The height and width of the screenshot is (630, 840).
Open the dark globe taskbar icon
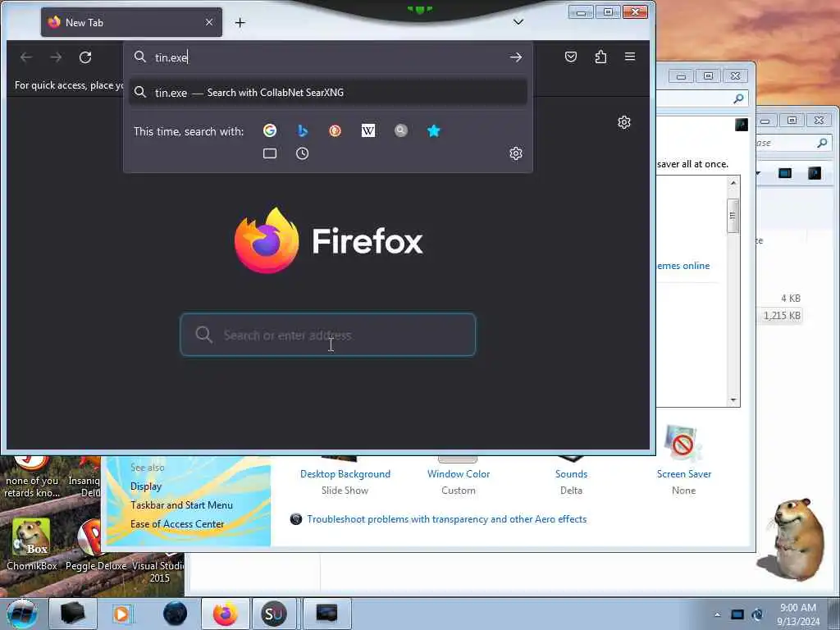(x=175, y=614)
